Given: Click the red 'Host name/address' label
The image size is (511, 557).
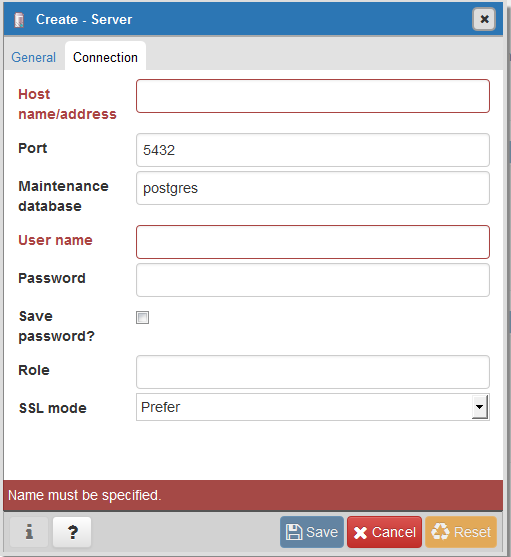Looking at the screenshot, I should (67, 104).
